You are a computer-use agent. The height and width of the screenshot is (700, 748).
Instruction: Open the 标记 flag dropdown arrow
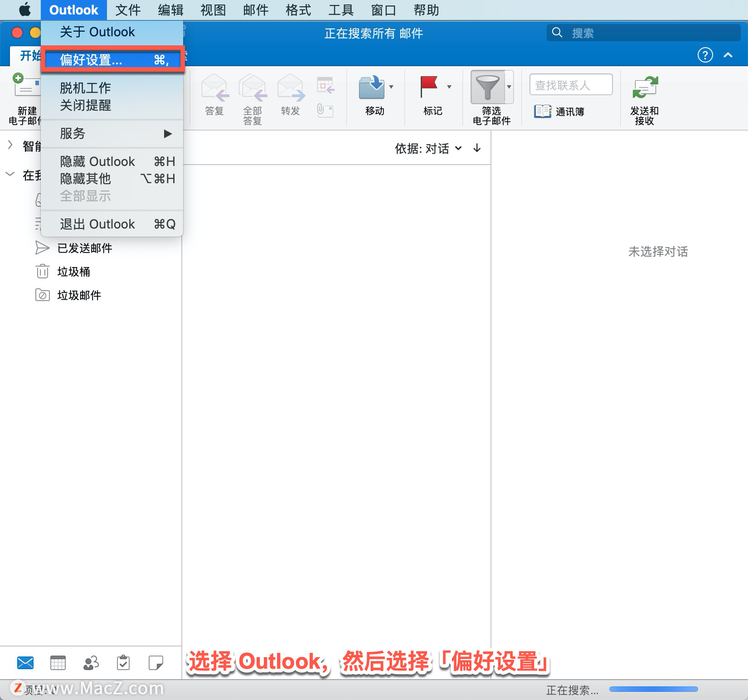click(449, 87)
